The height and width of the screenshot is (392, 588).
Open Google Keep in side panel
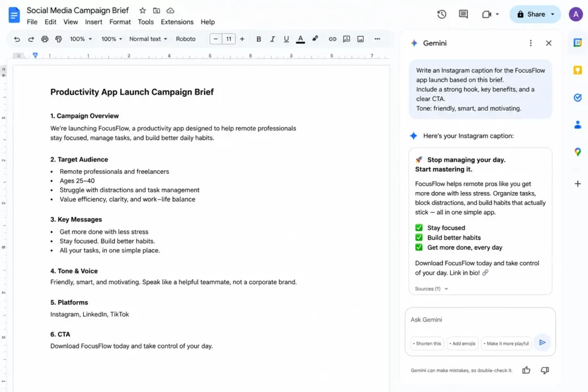coord(578,70)
